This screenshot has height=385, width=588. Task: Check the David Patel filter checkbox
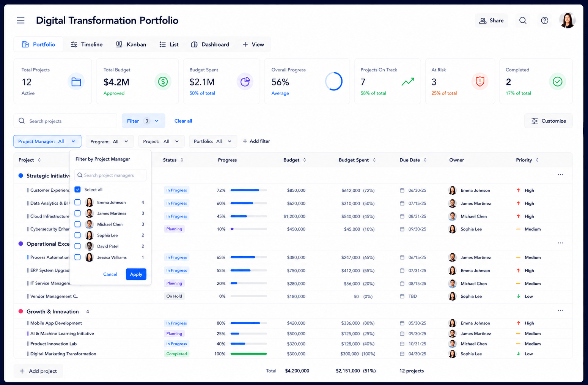tap(77, 246)
